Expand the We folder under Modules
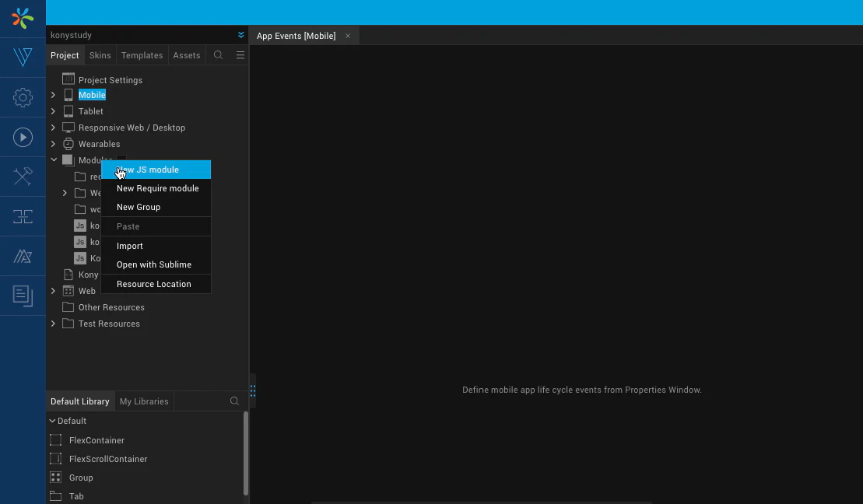Image resolution: width=863 pixels, height=504 pixels. pyautogui.click(x=65, y=193)
